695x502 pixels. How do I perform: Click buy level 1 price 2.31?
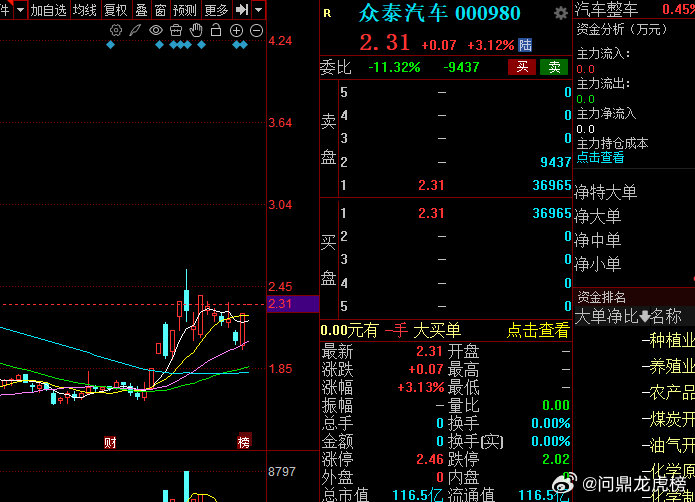point(431,213)
